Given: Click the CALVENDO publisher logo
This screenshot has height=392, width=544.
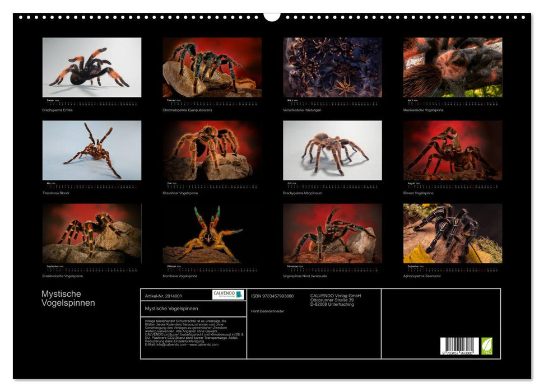Looking at the screenshot, I should click(227, 295).
